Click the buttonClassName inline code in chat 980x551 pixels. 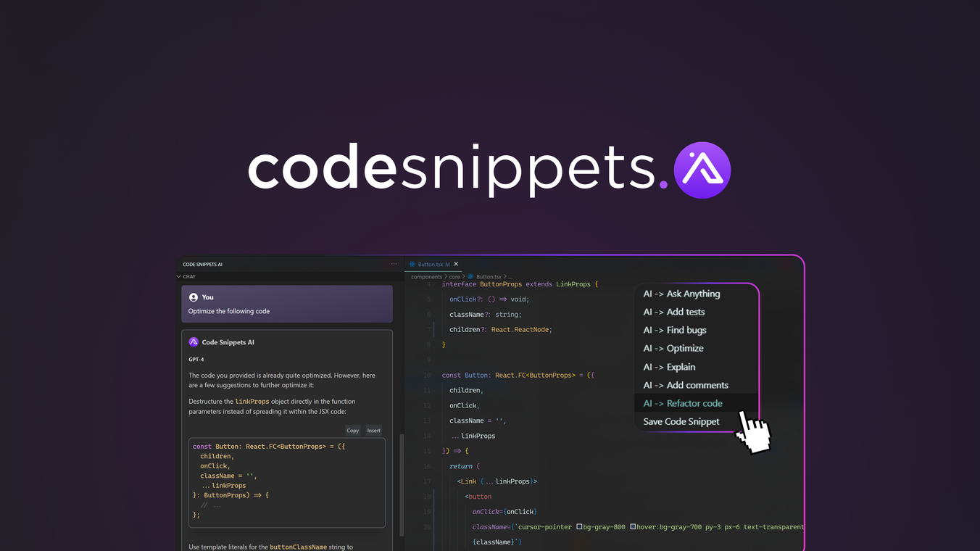(299, 547)
